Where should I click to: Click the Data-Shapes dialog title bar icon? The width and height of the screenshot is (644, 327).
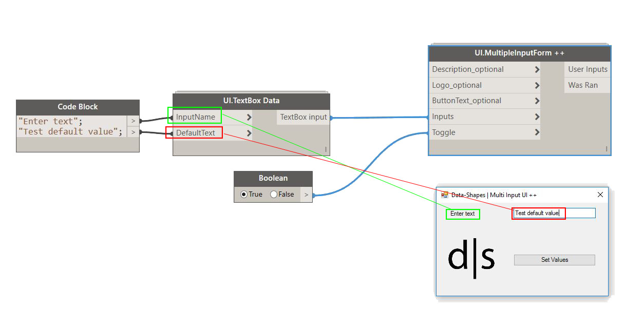point(445,195)
